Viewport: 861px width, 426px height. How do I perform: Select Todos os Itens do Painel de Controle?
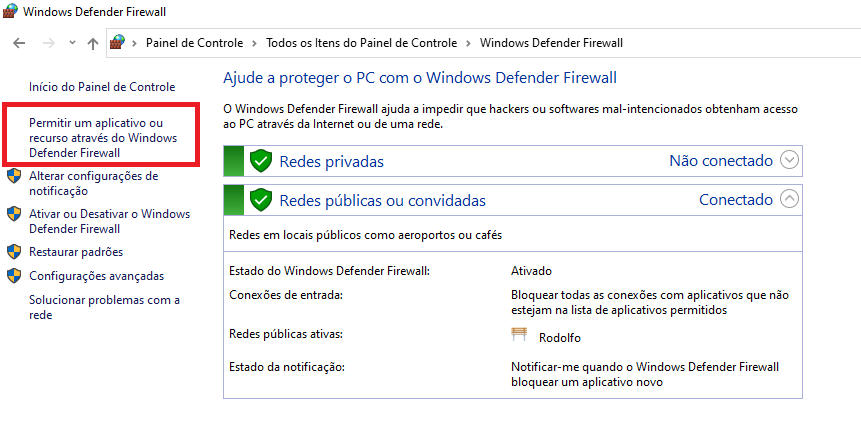click(361, 43)
